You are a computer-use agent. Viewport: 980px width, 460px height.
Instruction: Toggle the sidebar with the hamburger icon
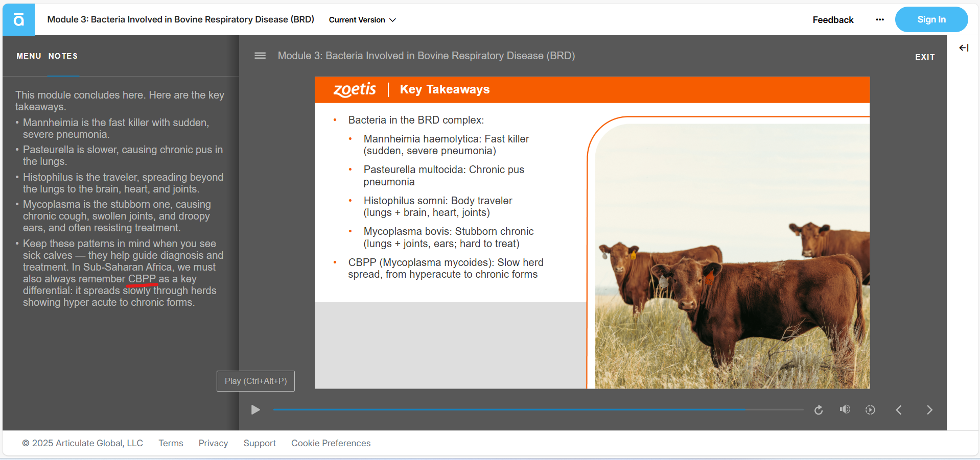tap(260, 56)
